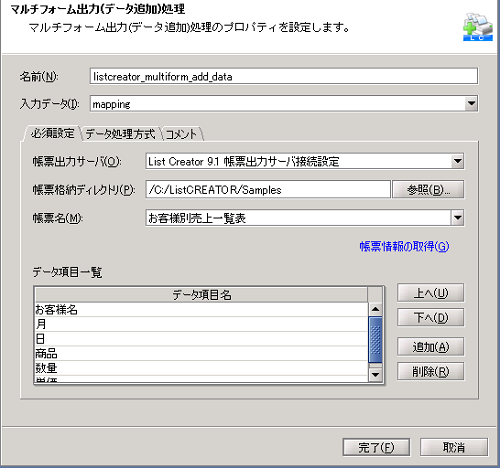Click the 追加(A) add button
500x468 pixels.
tap(430, 347)
